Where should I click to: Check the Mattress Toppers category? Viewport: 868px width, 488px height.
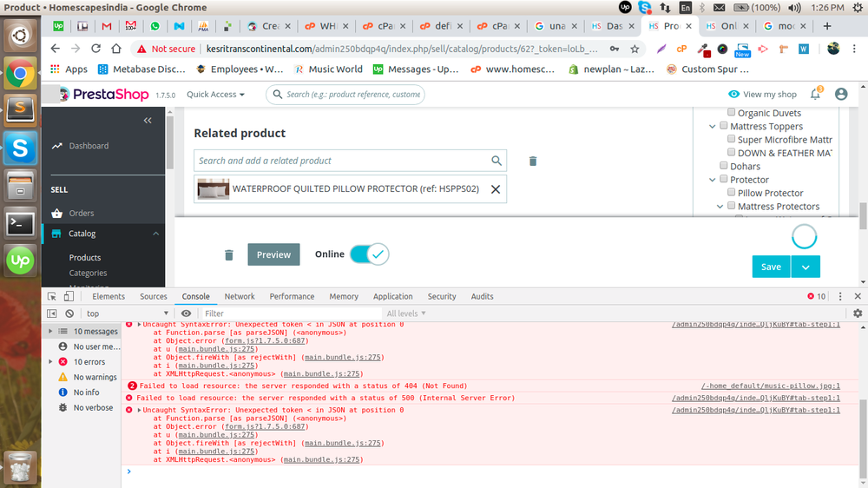[x=724, y=126]
